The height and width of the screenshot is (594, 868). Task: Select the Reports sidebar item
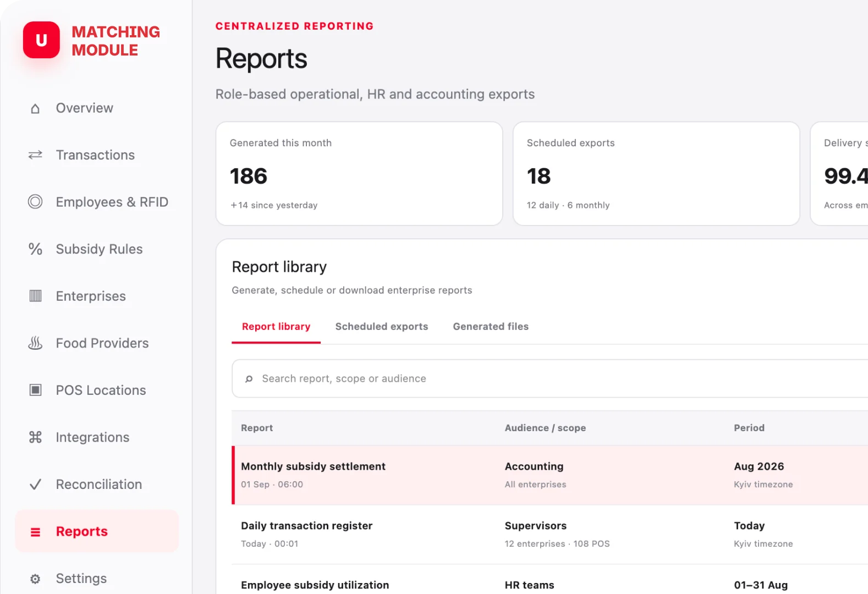coord(97,531)
